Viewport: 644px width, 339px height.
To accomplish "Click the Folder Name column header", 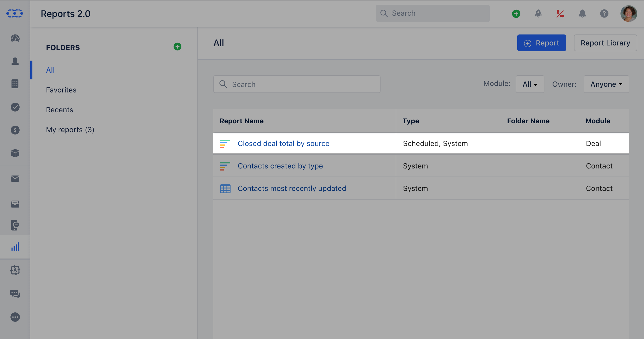I will [528, 121].
